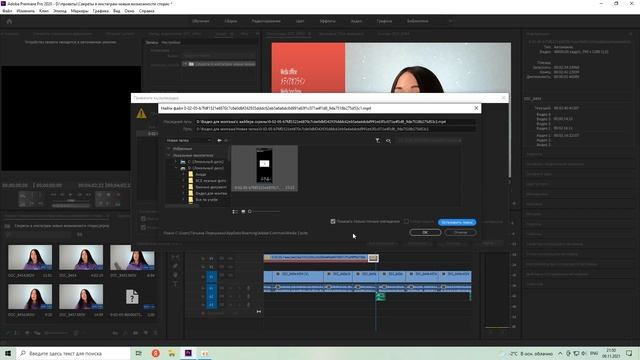Image resolution: width=640 pixels, height=360 pixels.
Task: Open the 'ВСЕ нужные фото' folder
Action: 207,180
